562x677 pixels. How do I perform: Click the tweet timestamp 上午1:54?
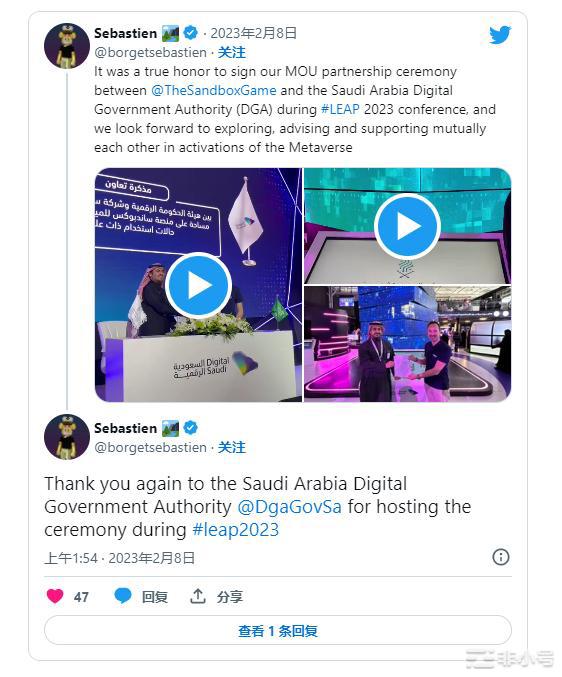point(71,558)
